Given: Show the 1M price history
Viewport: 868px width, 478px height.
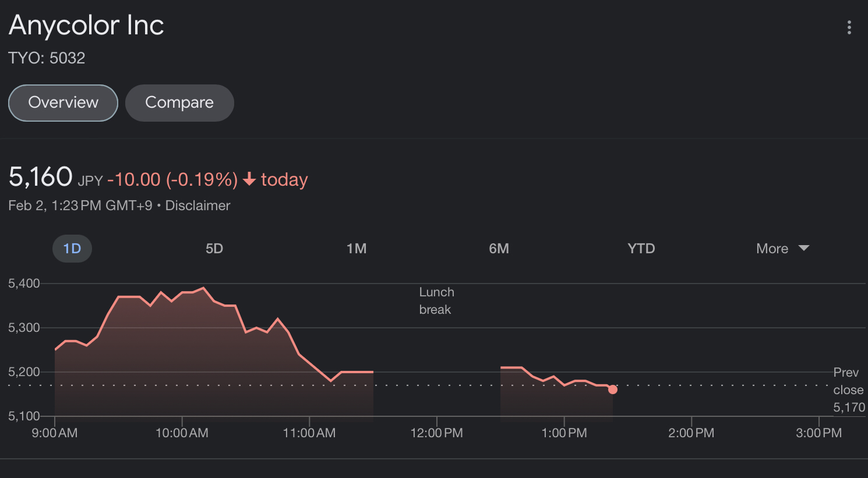Looking at the screenshot, I should tap(357, 249).
